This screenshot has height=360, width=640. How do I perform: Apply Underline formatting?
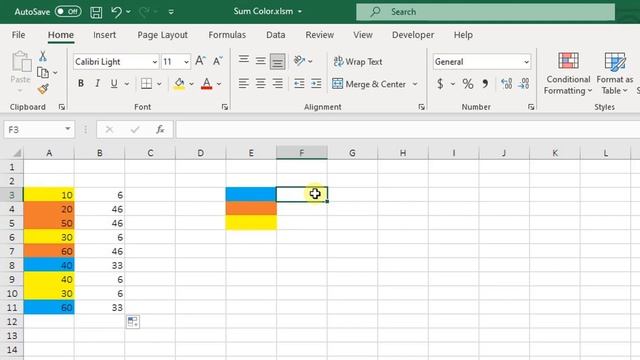coord(114,84)
